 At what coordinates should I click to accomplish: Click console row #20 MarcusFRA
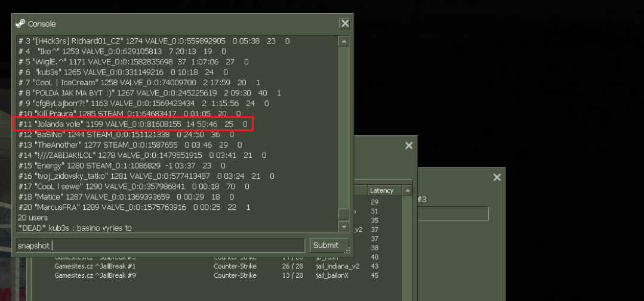[134, 207]
